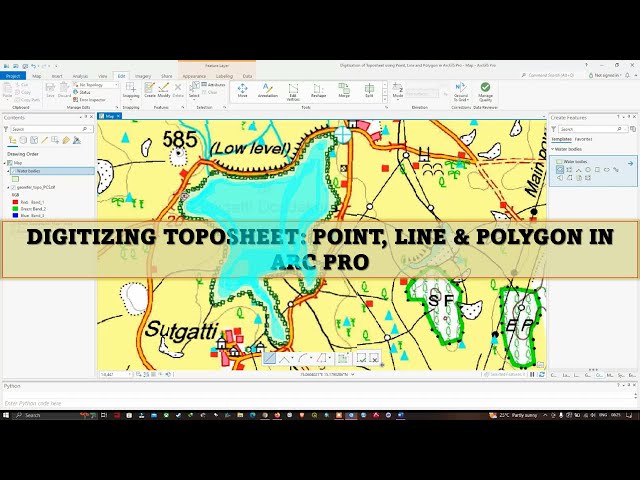Click the Paste button in Clipboard
Viewport: 640px width, 480px height.
(7, 91)
